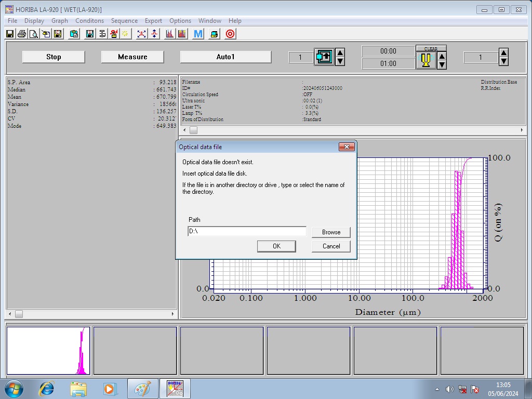Click the red target record icon
The image size is (532, 399).
tap(229, 33)
